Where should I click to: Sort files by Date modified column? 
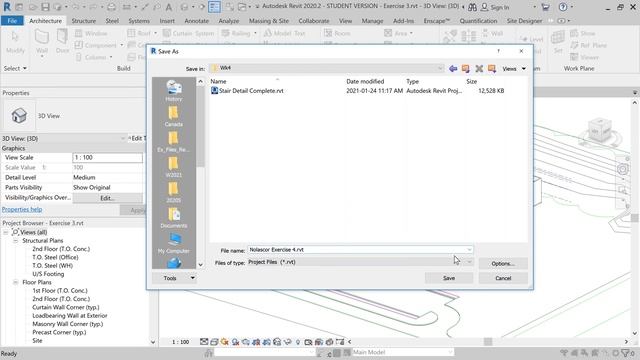tap(365, 81)
